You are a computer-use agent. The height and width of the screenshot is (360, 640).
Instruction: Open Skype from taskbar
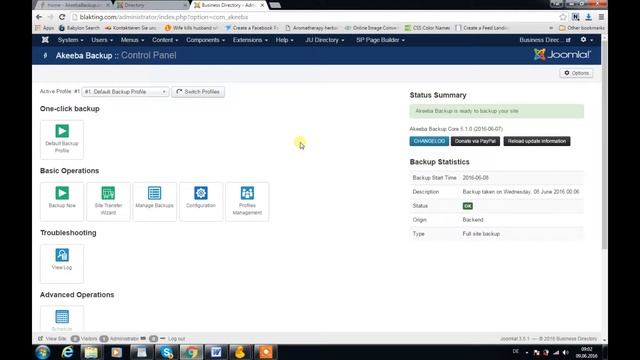167,352
